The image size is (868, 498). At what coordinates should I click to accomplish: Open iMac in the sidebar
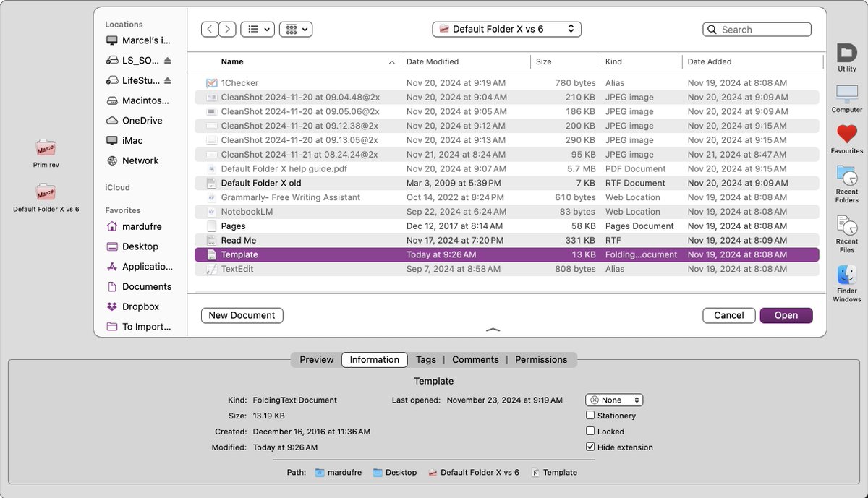click(132, 140)
